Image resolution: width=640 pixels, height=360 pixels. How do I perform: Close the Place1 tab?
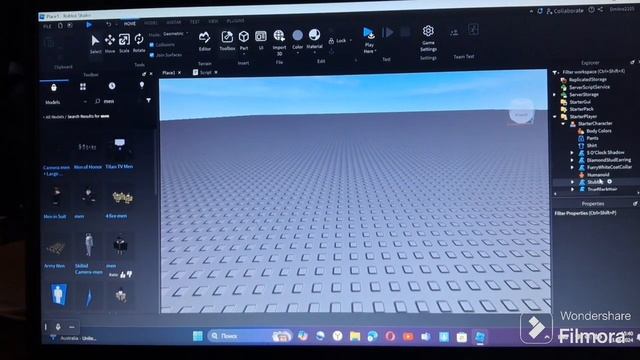tap(180, 73)
